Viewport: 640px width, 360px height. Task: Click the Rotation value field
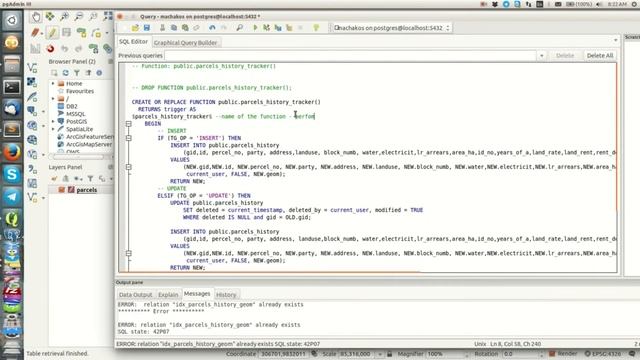[x=521, y=354]
